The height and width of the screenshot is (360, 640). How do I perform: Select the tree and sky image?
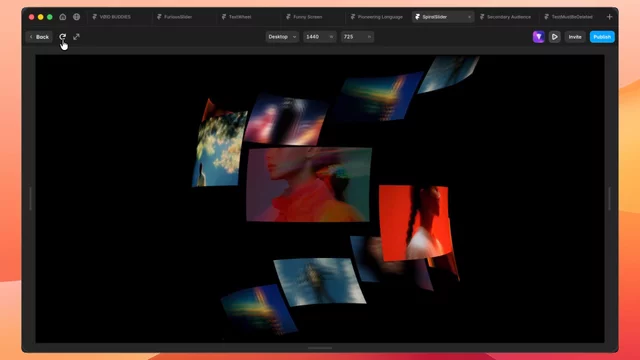pos(219,149)
